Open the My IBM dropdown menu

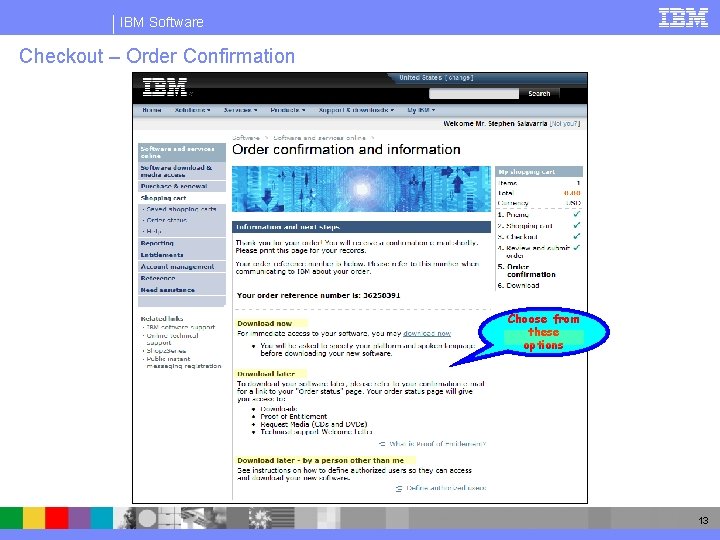[x=421, y=110]
